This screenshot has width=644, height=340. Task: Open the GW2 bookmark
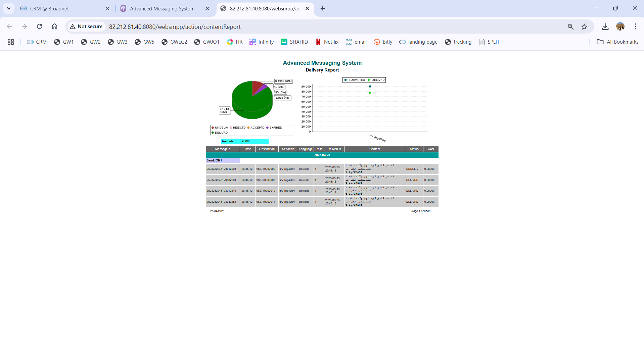click(91, 42)
